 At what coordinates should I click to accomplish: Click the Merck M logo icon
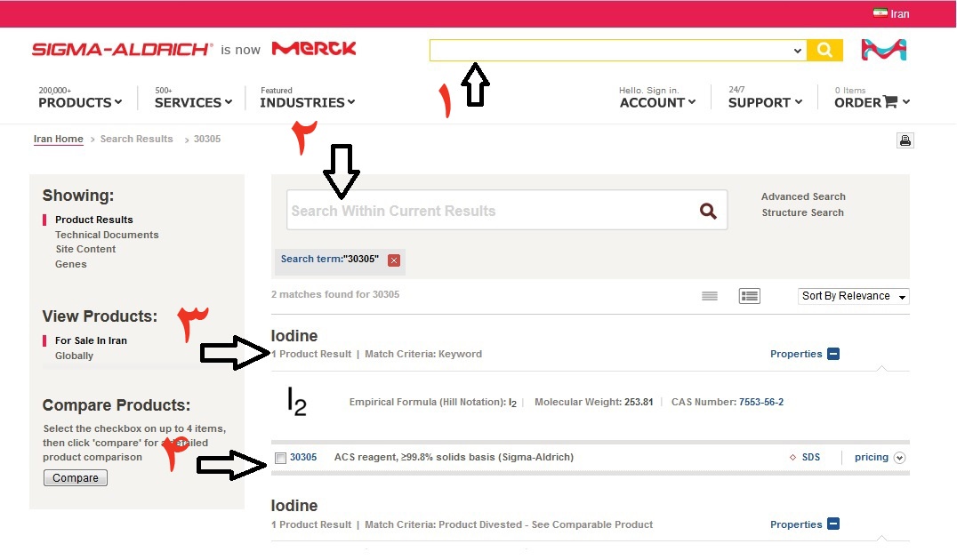pyautogui.click(x=883, y=50)
